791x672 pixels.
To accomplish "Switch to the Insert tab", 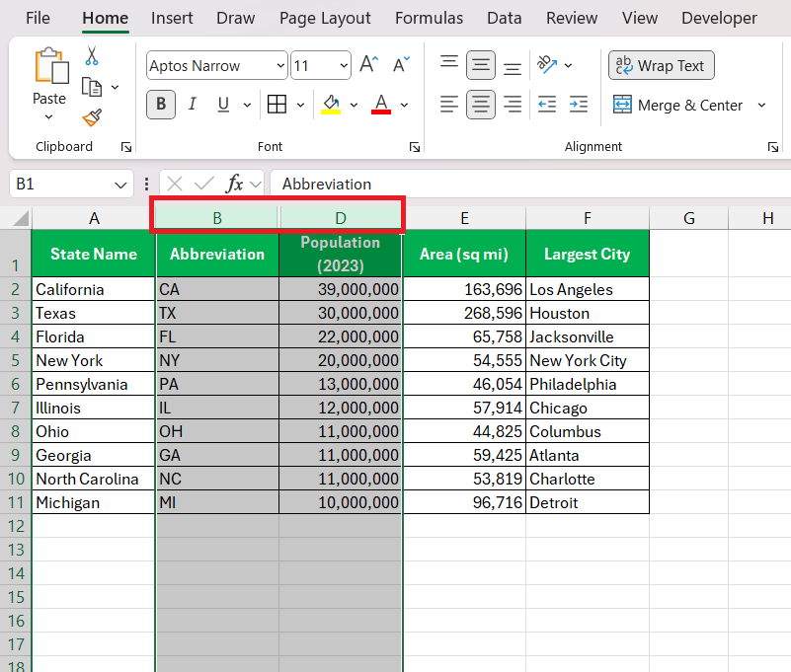I will pyautogui.click(x=172, y=18).
